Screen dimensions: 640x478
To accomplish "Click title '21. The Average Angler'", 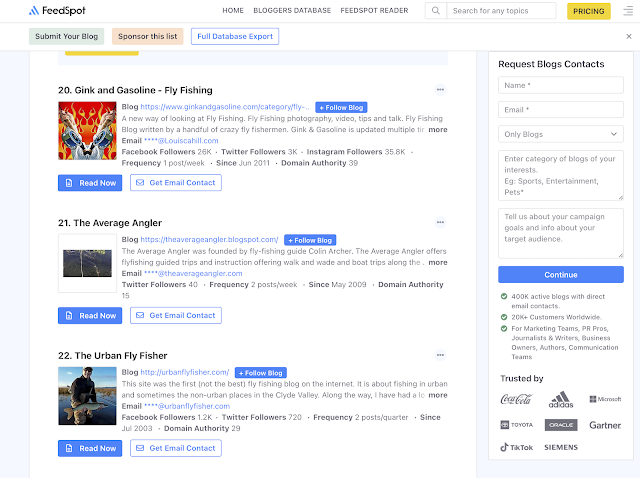I will (110, 222).
